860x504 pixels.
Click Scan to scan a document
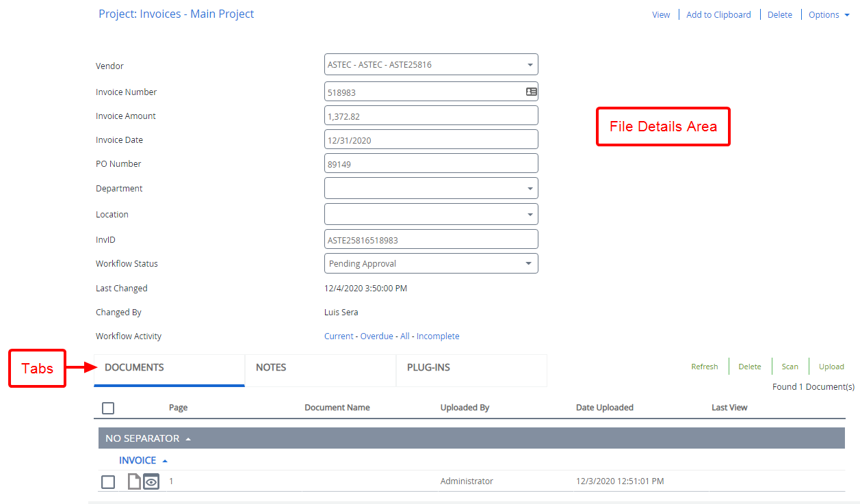[790, 367]
